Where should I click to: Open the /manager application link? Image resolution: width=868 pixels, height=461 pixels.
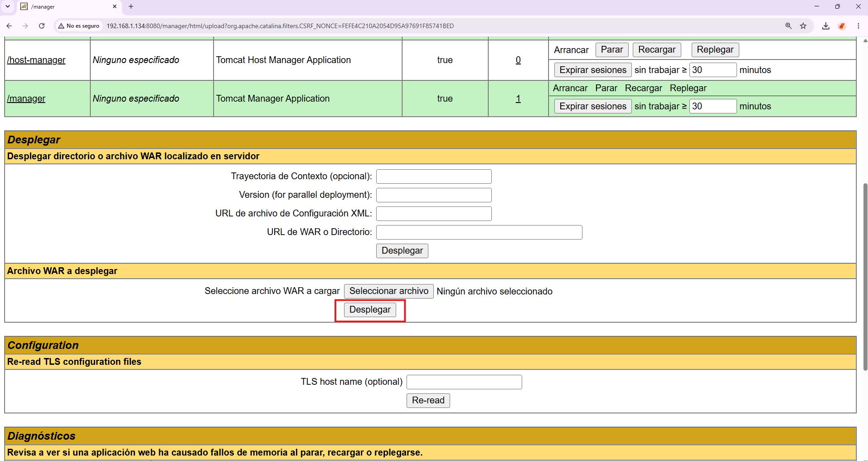click(26, 98)
